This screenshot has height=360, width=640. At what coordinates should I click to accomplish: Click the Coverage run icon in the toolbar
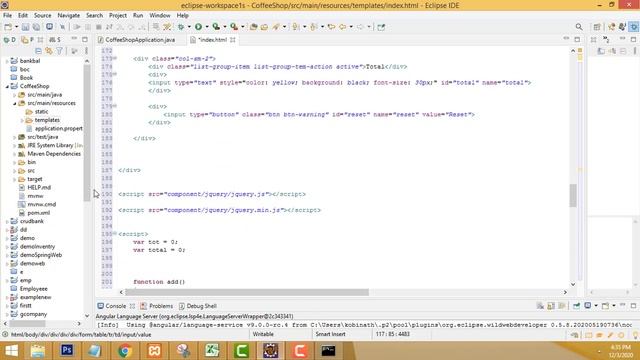[x=216, y=27]
